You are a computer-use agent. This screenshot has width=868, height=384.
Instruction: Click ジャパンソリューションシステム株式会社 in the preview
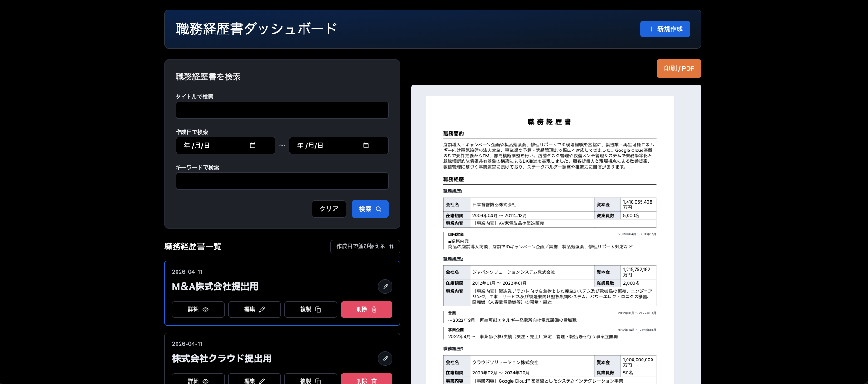pos(514,272)
